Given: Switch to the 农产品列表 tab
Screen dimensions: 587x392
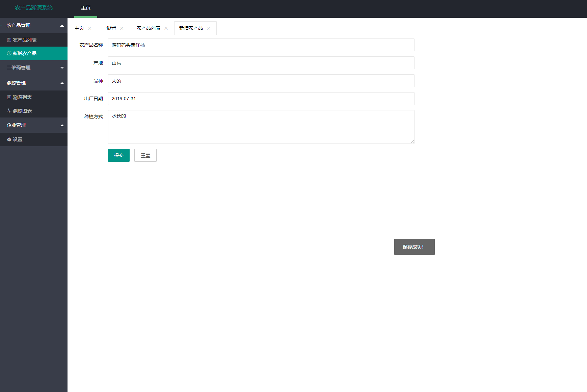Looking at the screenshot, I should coord(149,28).
